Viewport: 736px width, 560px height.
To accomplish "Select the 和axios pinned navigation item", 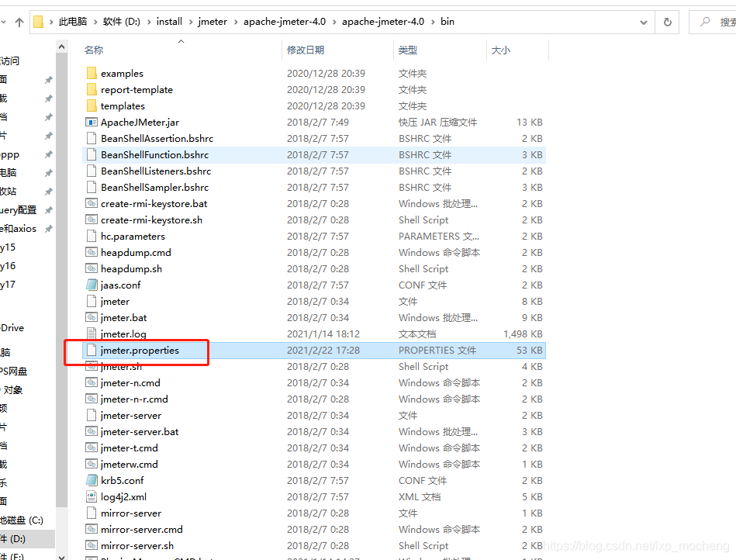I will point(19,229).
